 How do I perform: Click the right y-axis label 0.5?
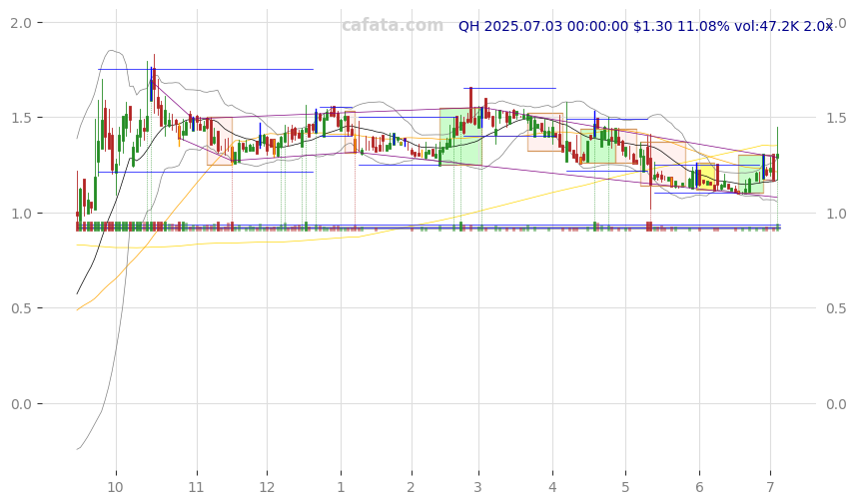click(836, 308)
